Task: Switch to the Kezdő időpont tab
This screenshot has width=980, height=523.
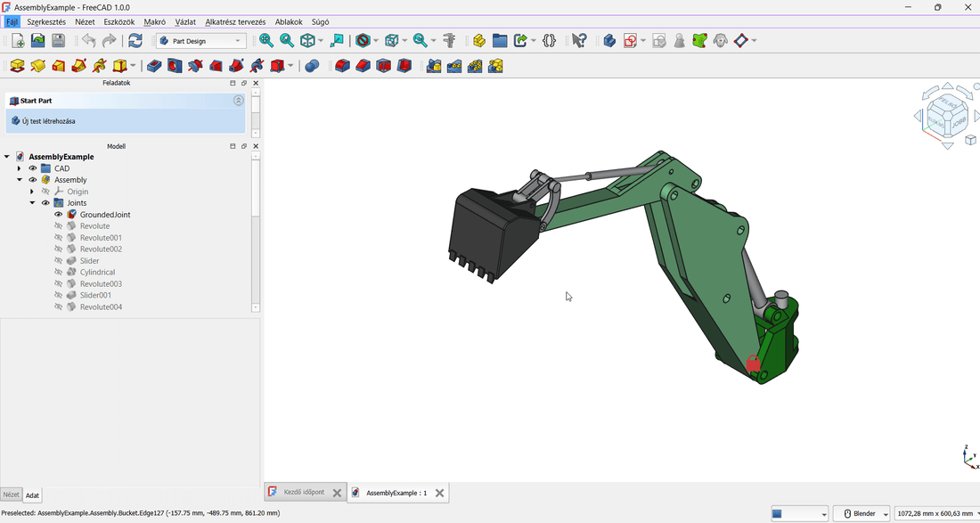Action: [x=304, y=493]
